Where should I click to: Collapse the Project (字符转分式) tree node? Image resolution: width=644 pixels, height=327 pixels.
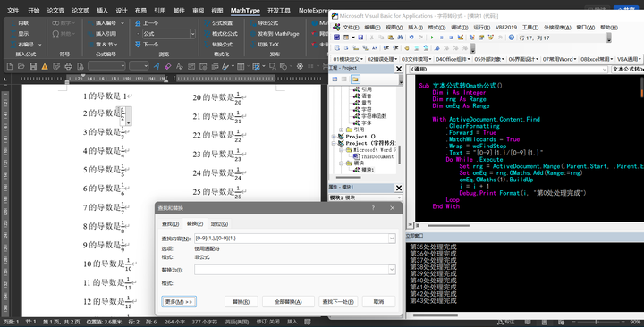pos(334,143)
